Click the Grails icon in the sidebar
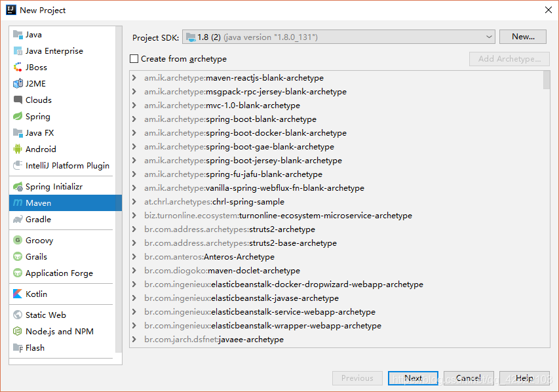Viewport: 559px width, 392px height. (x=18, y=256)
